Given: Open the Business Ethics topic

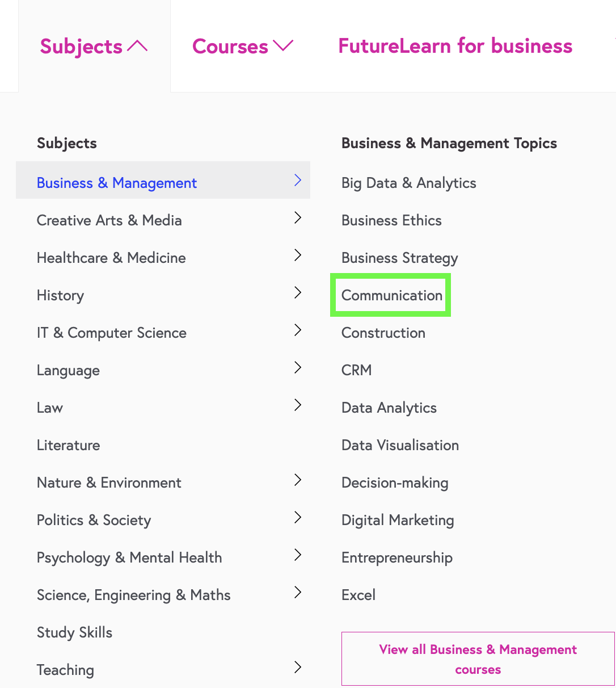Looking at the screenshot, I should click(391, 220).
